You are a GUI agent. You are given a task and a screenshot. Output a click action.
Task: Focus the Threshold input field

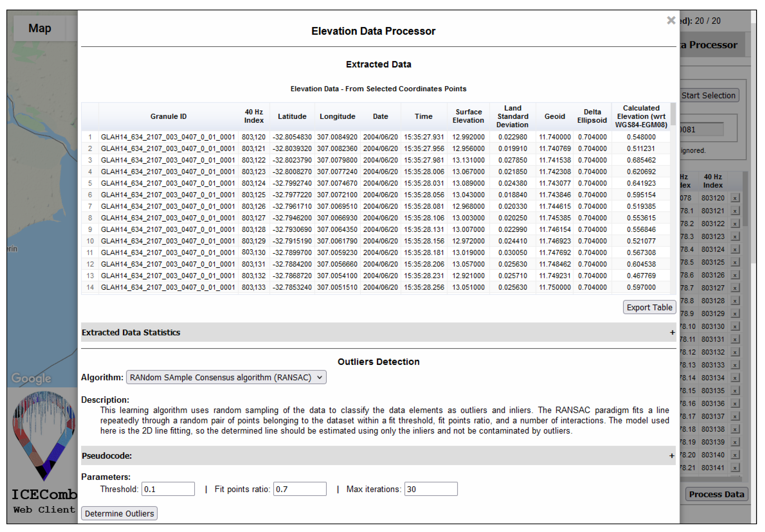168,489
